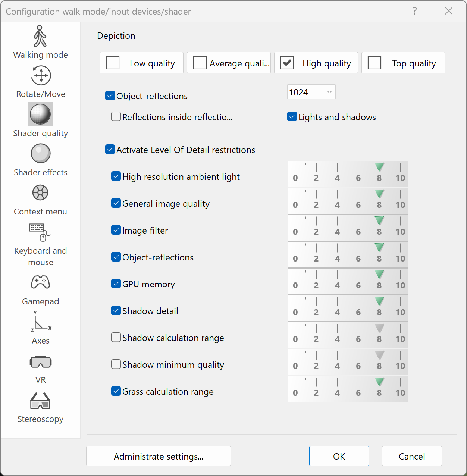The width and height of the screenshot is (467, 476).
Task: Select the VR headset icon
Action: coord(40,362)
